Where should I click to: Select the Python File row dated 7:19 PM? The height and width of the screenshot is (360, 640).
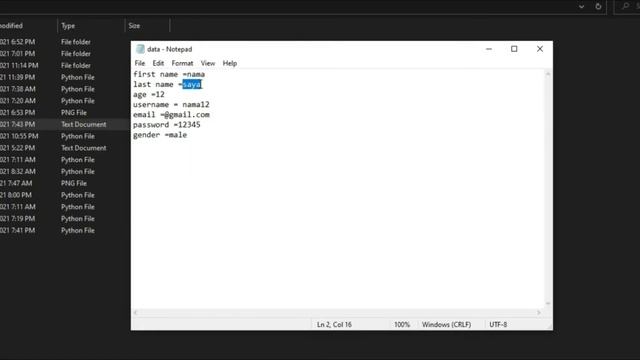[x=64, y=219]
